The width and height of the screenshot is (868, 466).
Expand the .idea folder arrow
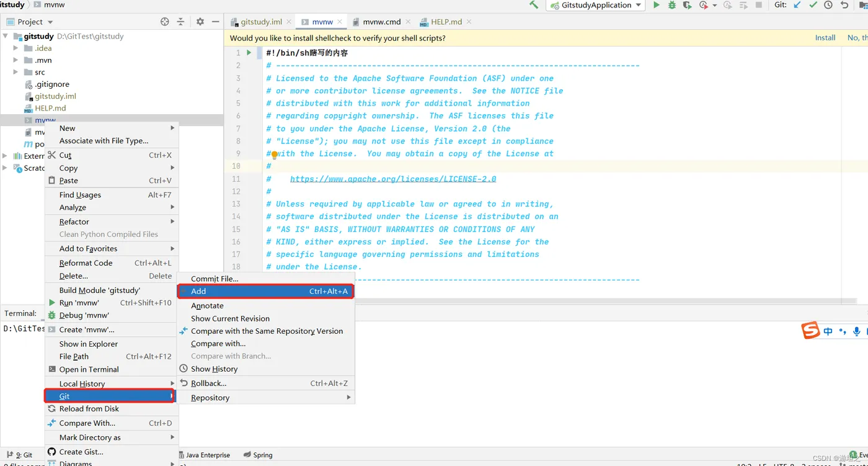point(16,48)
